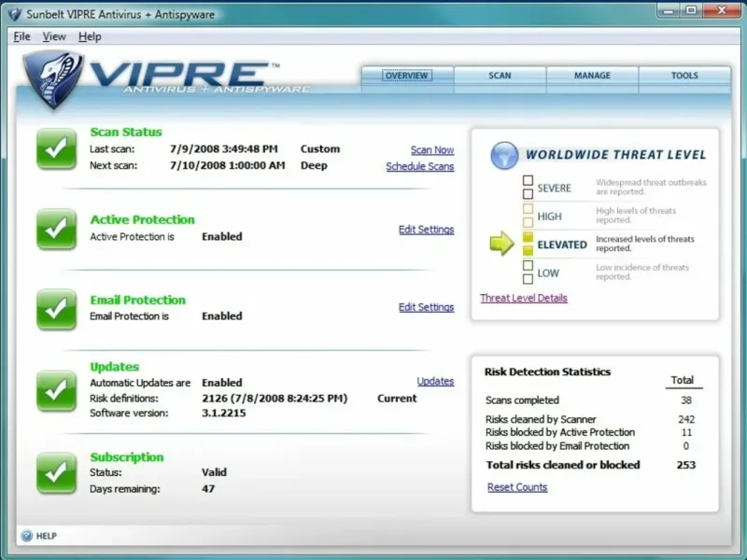Viewport: 747px width, 560px height.
Task: Click the Deep scan type text
Action: pos(314,166)
